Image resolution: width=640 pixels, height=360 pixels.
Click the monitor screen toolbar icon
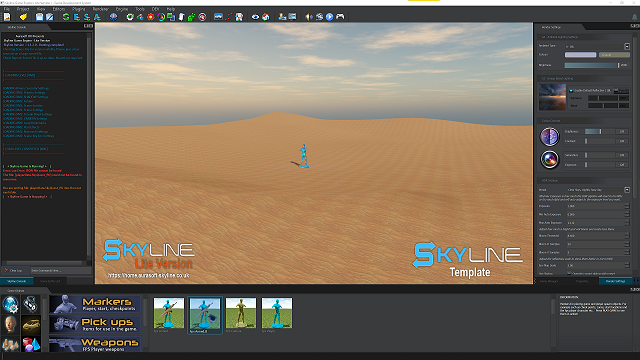point(292,17)
